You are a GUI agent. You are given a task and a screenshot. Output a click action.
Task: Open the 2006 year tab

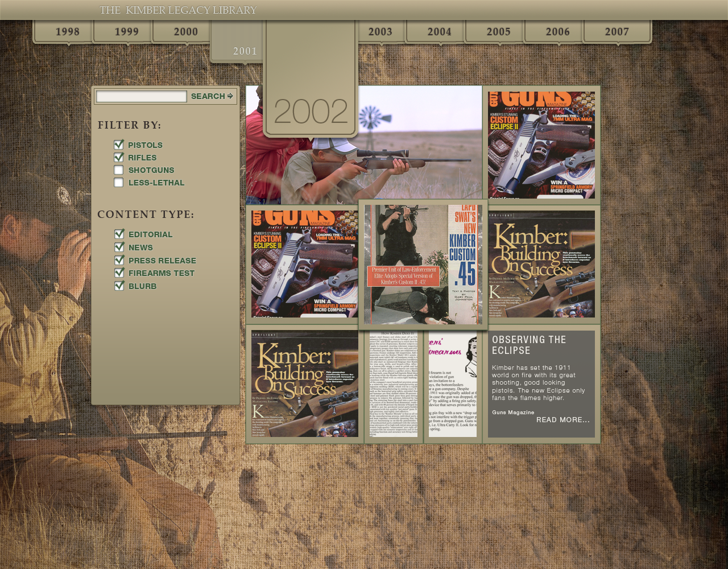pos(554,32)
